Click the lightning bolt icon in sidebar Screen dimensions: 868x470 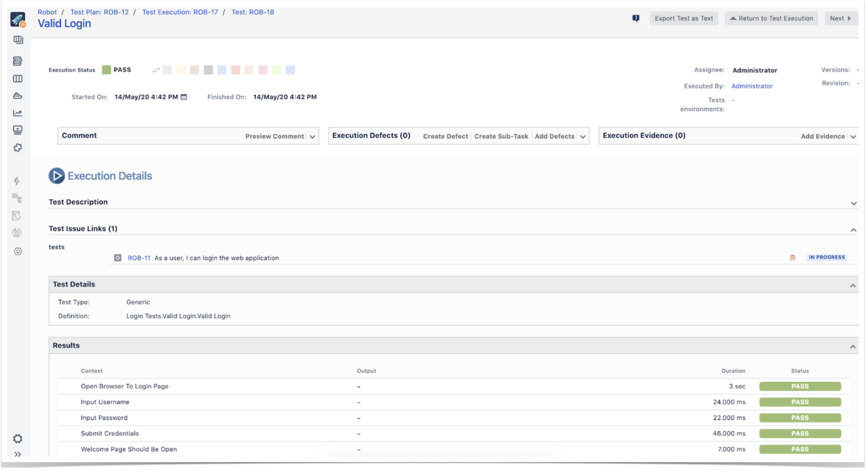(x=16, y=181)
